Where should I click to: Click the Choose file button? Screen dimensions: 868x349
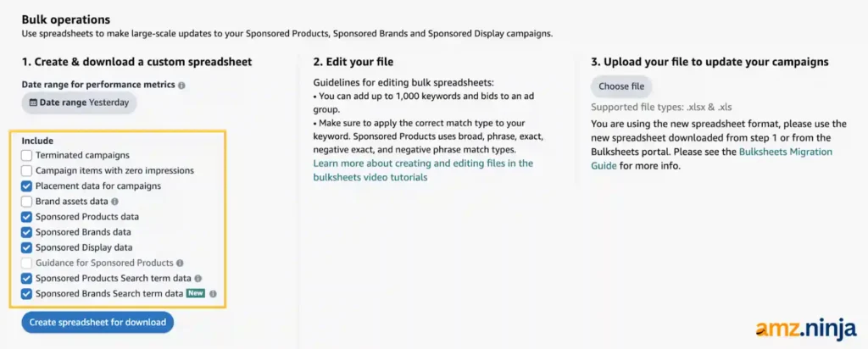[621, 86]
